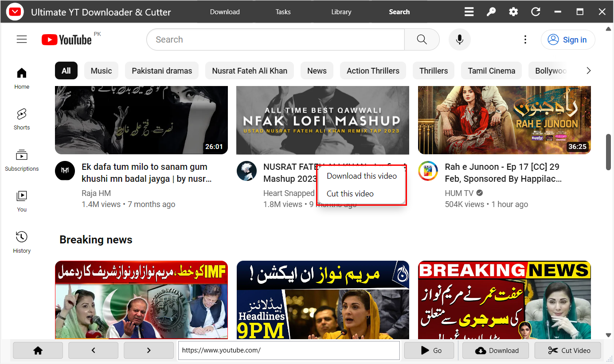This screenshot has height=364, width=614.
Task: Open History in the sidebar
Action: pyautogui.click(x=22, y=243)
